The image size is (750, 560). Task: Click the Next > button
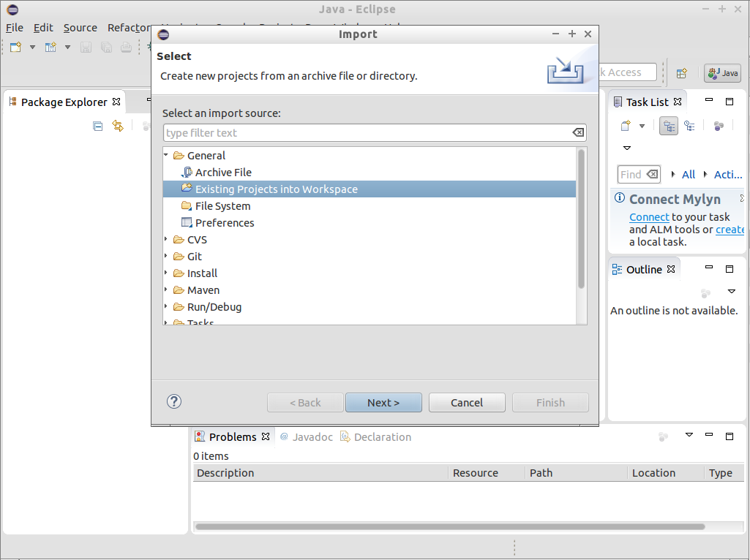pyautogui.click(x=383, y=402)
